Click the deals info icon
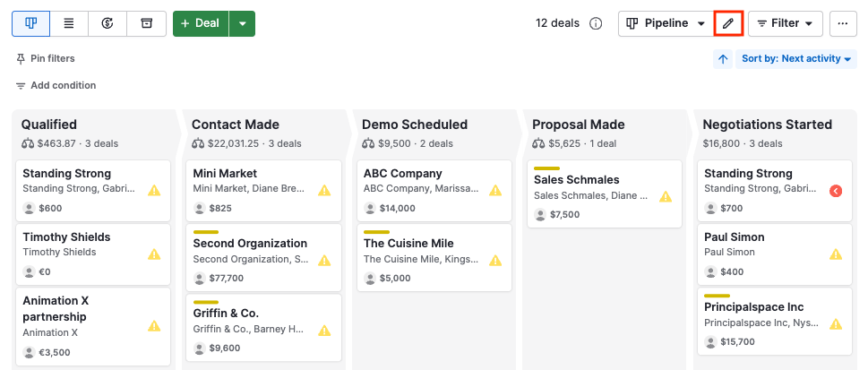Viewport: 868px width, 370px height. click(x=596, y=23)
